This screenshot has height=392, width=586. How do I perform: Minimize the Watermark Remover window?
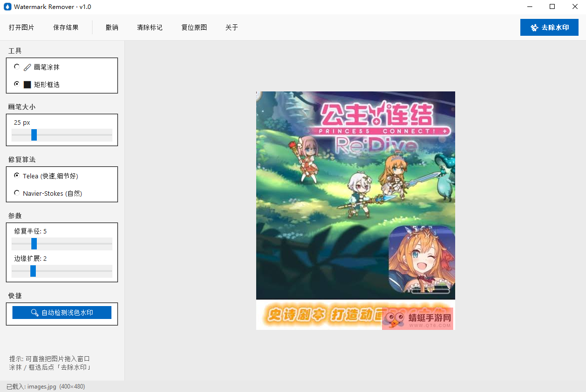tap(530, 7)
